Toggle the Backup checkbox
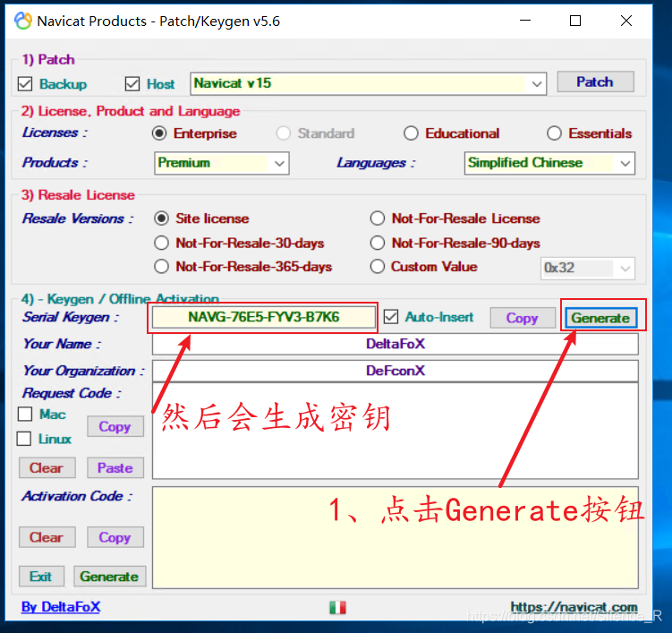 click(x=25, y=84)
